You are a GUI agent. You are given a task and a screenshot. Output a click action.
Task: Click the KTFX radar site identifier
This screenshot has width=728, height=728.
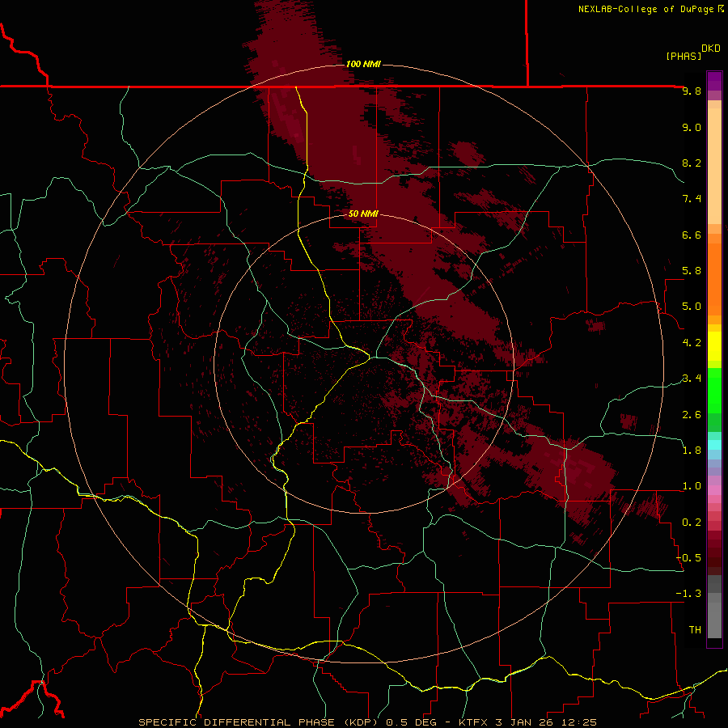pos(473,722)
